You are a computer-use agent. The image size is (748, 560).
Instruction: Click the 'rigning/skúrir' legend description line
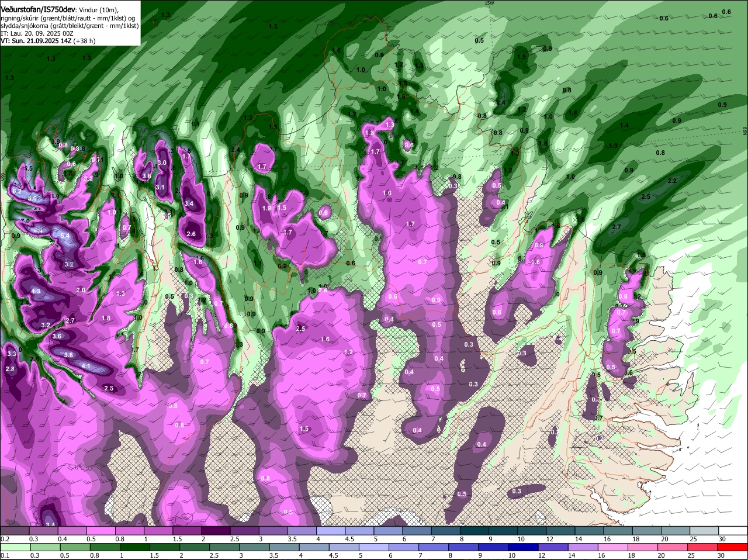click(68, 18)
